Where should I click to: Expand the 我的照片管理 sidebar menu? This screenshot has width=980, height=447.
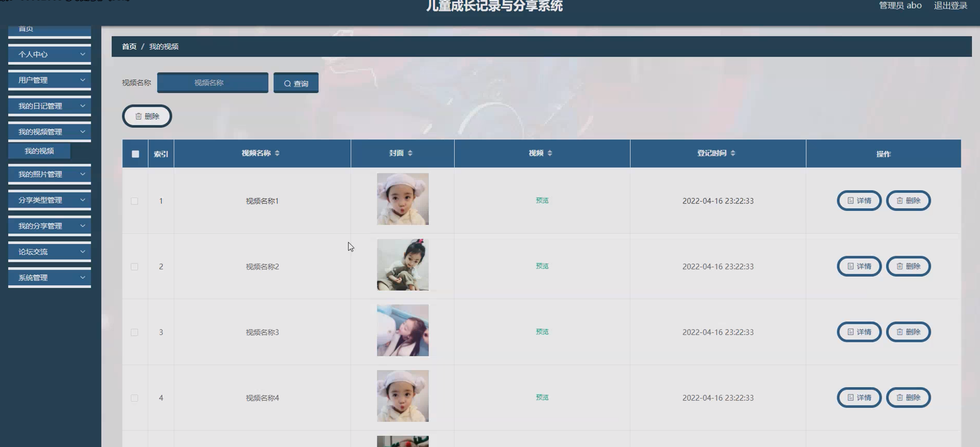49,175
